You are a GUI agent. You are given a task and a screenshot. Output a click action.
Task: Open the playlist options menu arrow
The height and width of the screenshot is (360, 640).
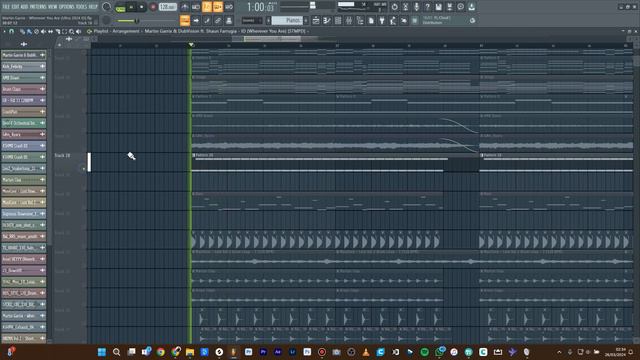[4, 31]
